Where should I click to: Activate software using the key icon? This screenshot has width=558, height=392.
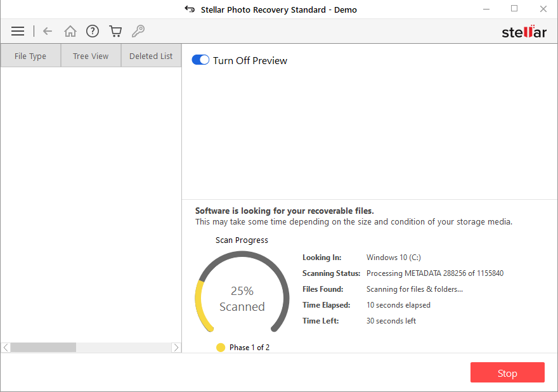(x=138, y=31)
